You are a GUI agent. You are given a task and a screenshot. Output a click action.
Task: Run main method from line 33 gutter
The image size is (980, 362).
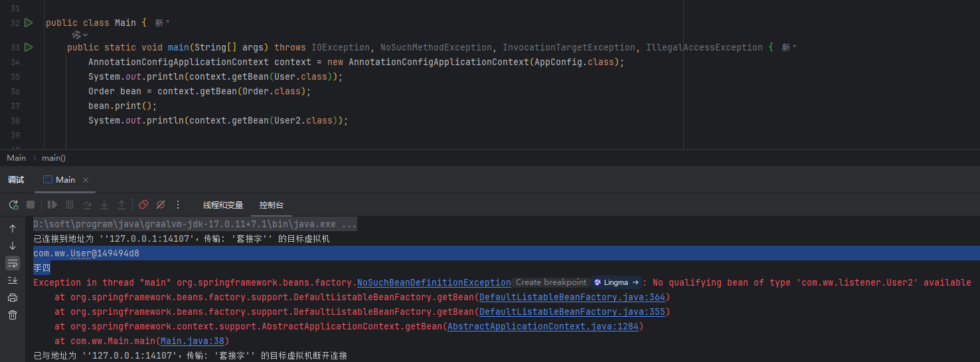coord(29,47)
